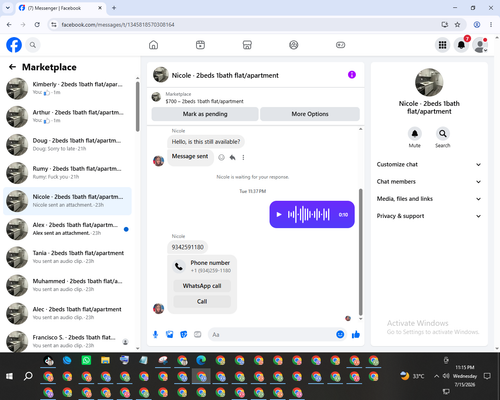The height and width of the screenshot is (400, 500).
Task: Open Marketplace storefront icon in top navigation
Action: (x=247, y=45)
